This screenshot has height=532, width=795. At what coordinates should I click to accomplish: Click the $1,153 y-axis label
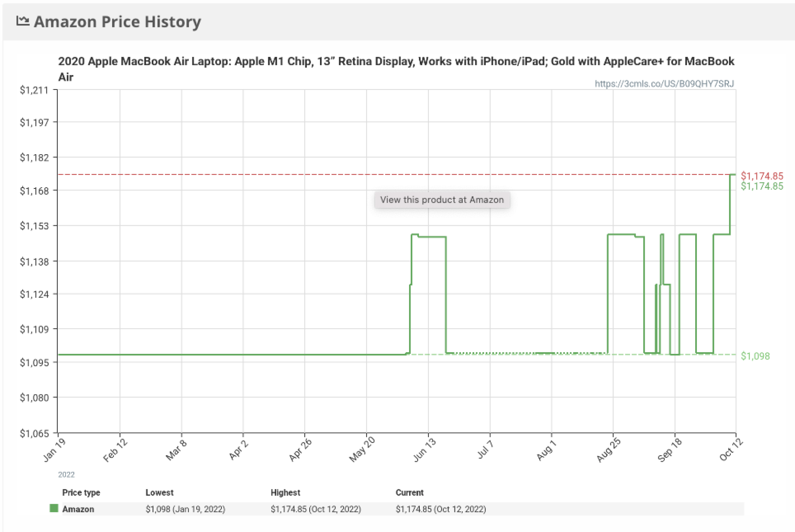coord(34,226)
